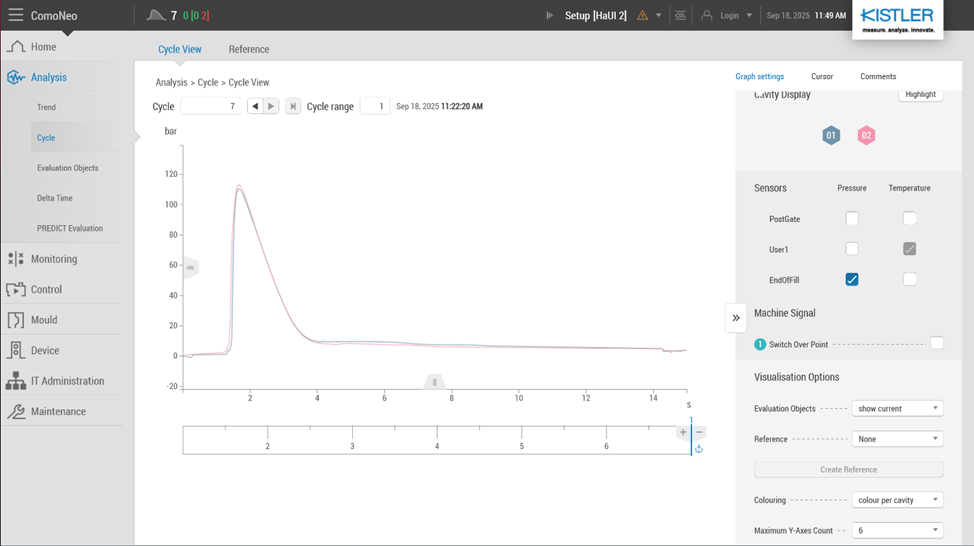
Task: Uncheck EndOfFill pressure checkbox
Action: (x=852, y=279)
